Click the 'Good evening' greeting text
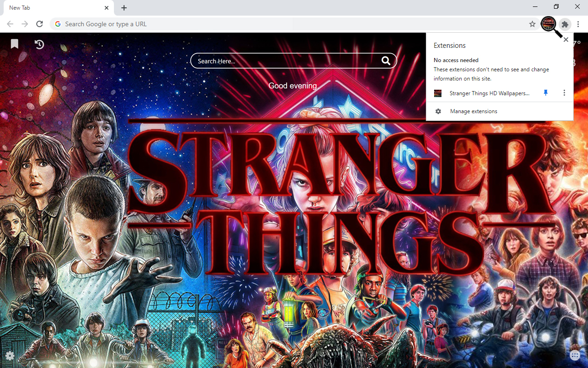 point(293,86)
